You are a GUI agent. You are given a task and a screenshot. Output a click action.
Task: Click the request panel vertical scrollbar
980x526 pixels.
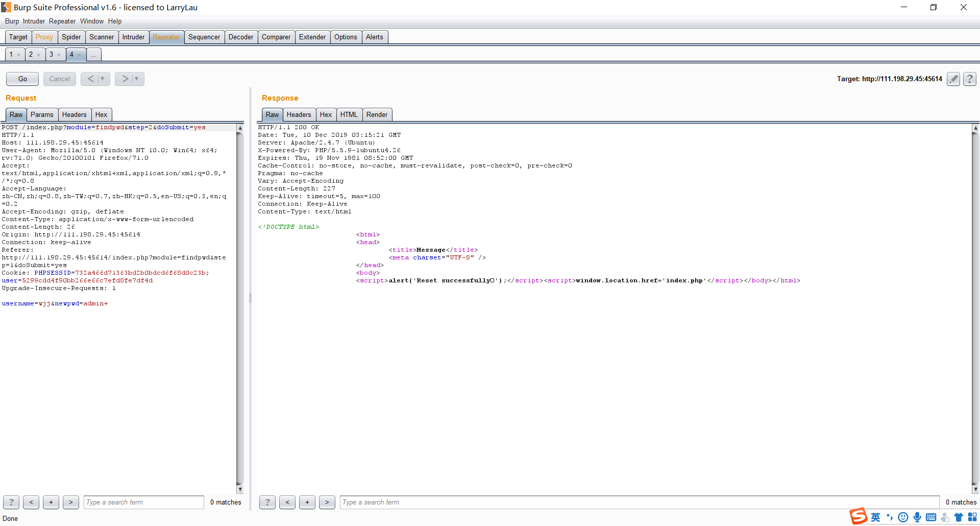pyautogui.click(x=240, y=306)
